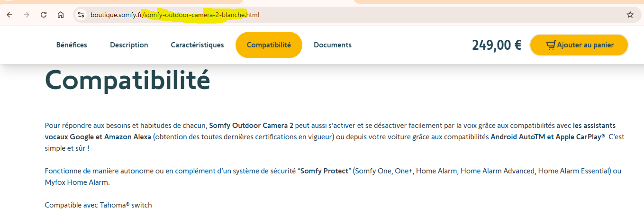The height and width of the screenshot is (217, 644).
Task: View site information for boutique.somfy.fr
Action: tap(81, 15)
